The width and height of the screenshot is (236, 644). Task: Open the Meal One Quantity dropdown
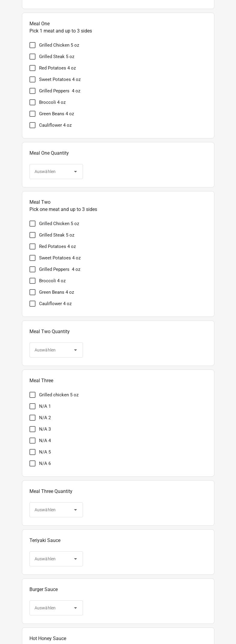56,172
